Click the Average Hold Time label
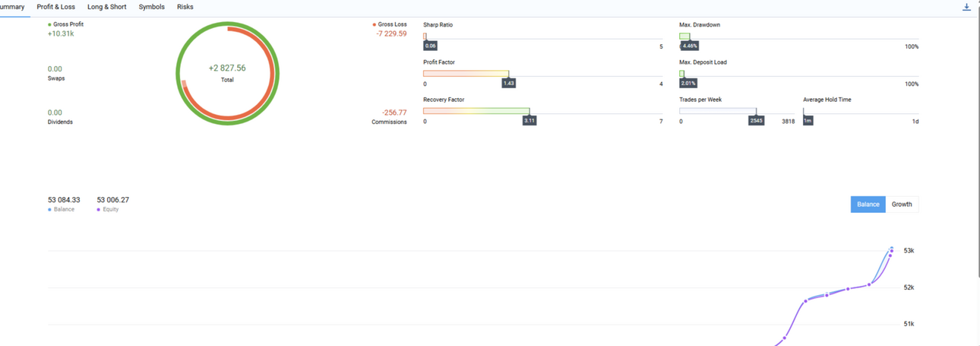Screen dimensions: 980x346 [x=827, y=100]
